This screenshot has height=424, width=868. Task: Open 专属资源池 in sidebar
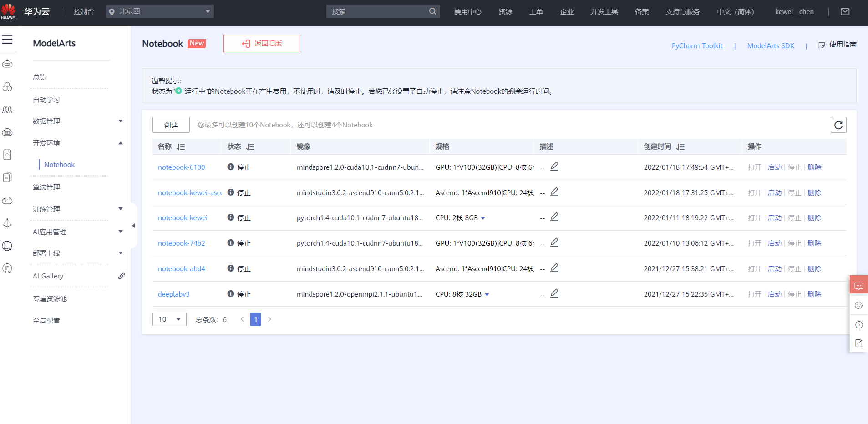[x=50, y=298]
